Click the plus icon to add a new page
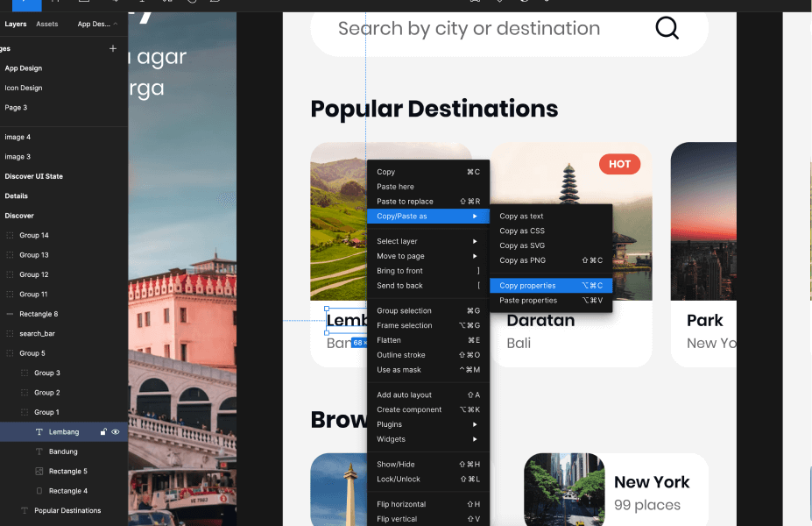The width and height of the screenshot is (812, 526). click(x=113, y=48)
